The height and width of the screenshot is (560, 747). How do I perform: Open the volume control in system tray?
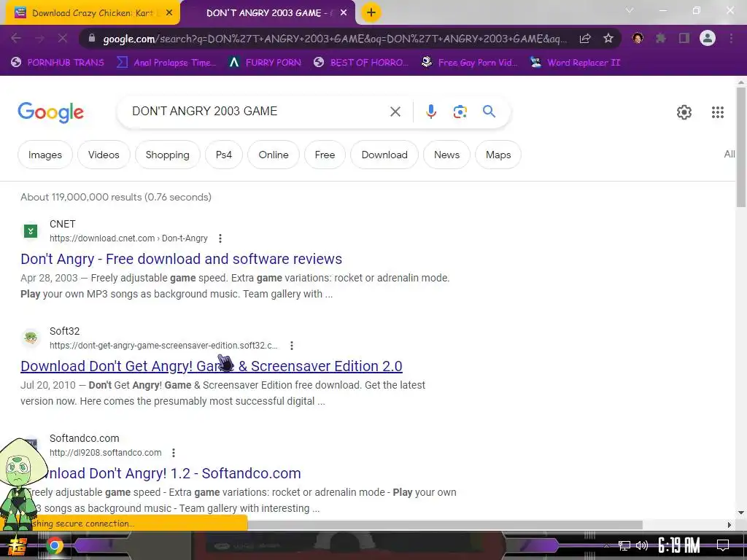pyautogui.click(x=642, y=545)
